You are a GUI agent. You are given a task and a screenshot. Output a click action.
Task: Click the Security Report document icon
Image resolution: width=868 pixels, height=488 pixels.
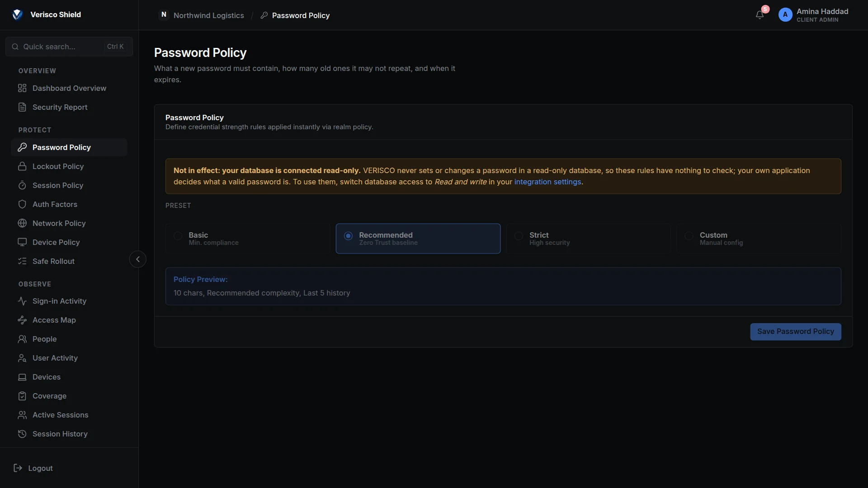click(22, 107)
